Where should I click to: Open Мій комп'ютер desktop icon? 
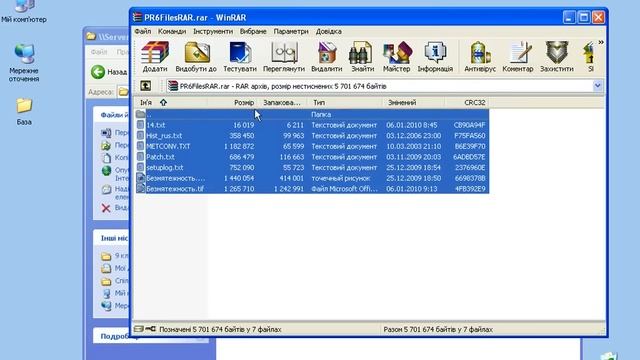(x=24, y=11)
